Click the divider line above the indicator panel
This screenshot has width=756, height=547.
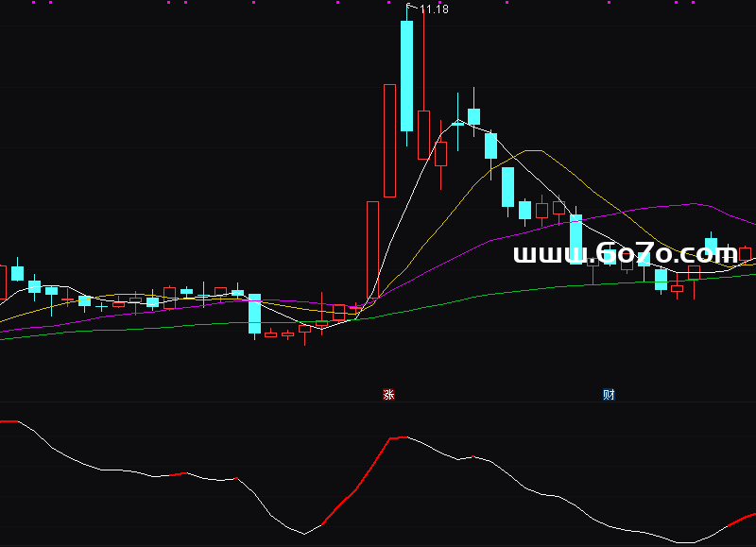coord(378,403)
